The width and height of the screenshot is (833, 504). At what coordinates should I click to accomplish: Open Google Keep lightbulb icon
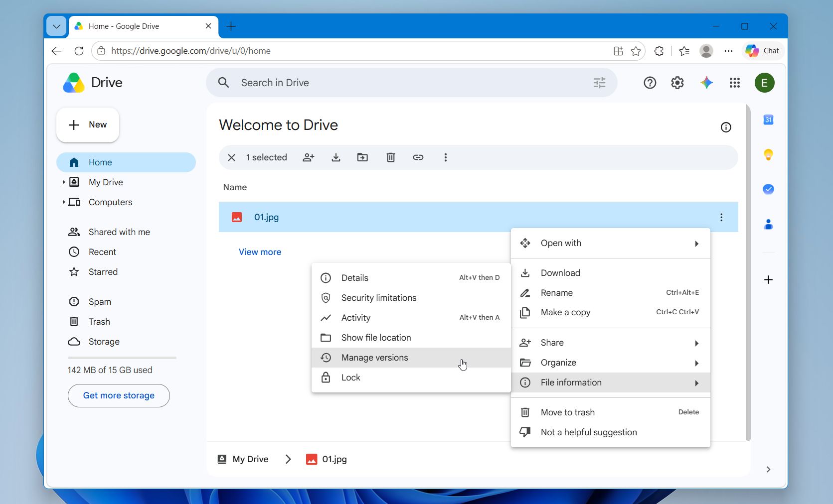[x=769, y=155]
